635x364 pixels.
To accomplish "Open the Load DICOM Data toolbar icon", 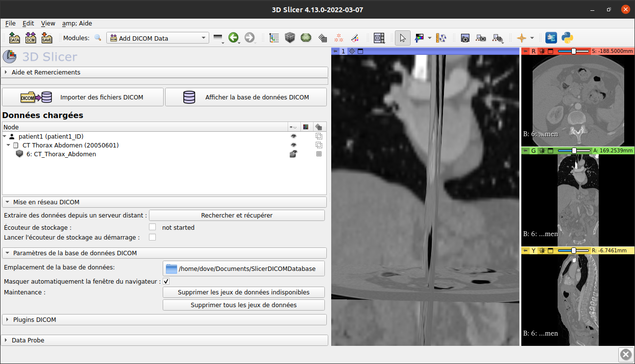I will pyautogui.click(x=30, y=37).
